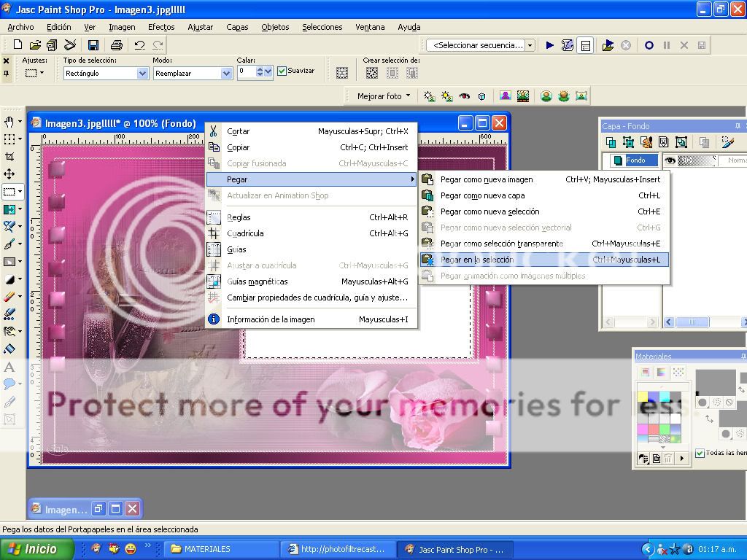
Task: Pick the yellow swatch in Materiales palette
Action: coord(642,396)
